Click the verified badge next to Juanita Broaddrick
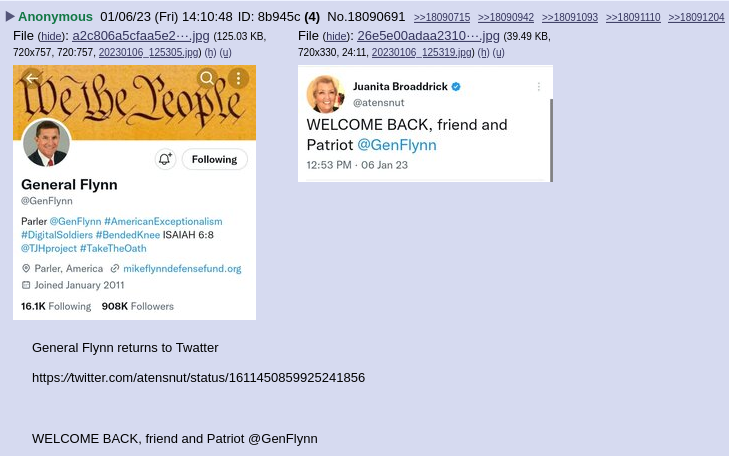 456,86
